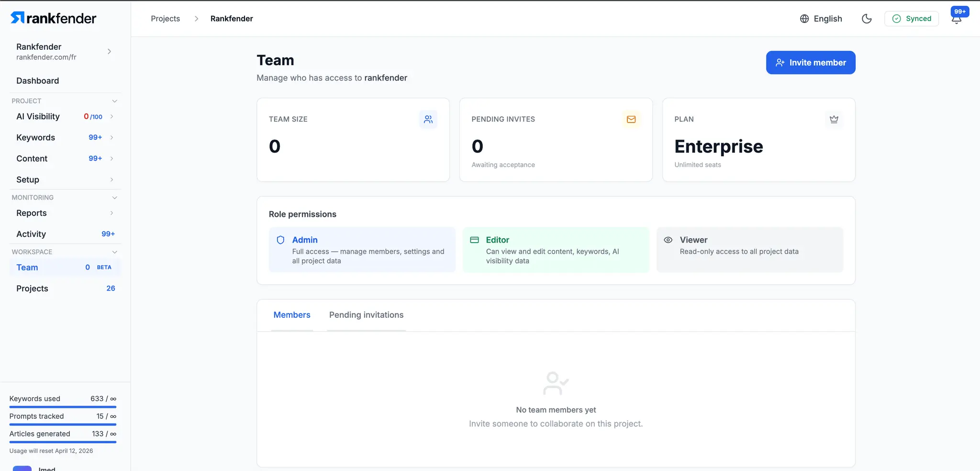Click the Viewer eye icon

pyautogui.click(x=668, y=240)
